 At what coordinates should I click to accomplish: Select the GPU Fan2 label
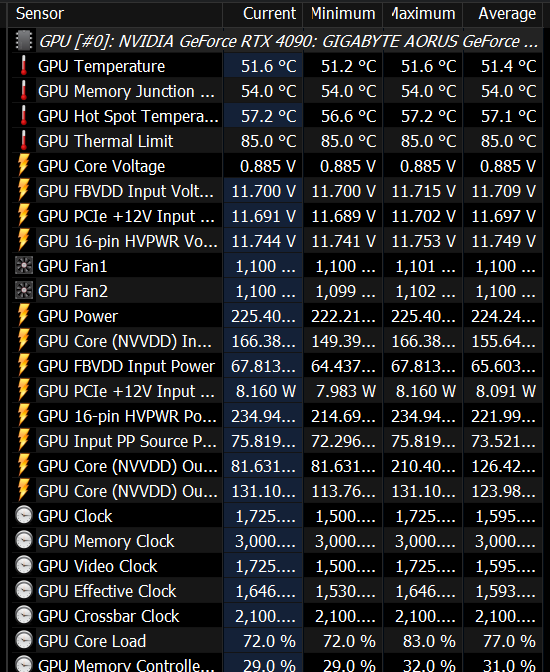tap(73, 291)
